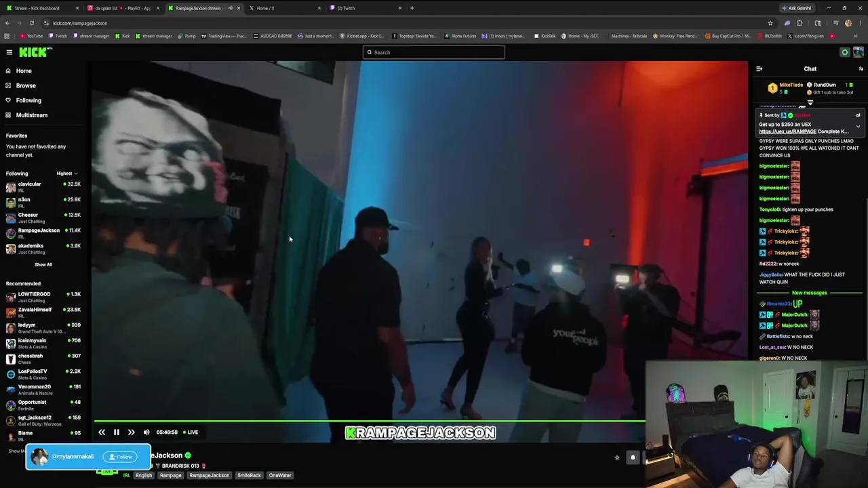The width and height of the screenshot is (868, 488).
Task: Go to Home in sidebar
Action: (x=24, y=70)
